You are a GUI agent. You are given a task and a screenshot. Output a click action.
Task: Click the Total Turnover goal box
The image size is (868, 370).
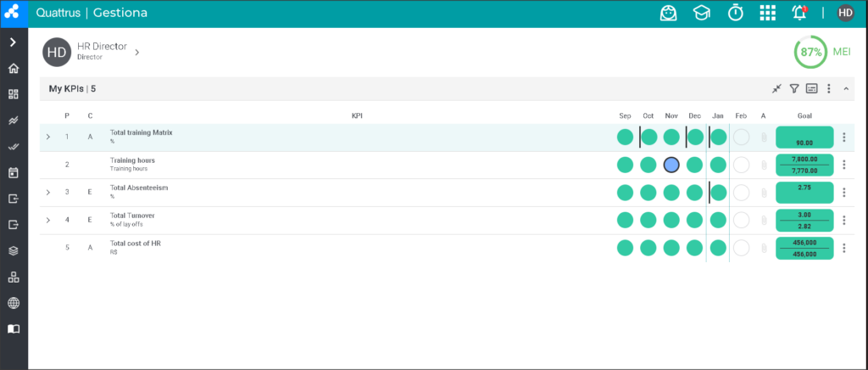click(x=805, y=220)
